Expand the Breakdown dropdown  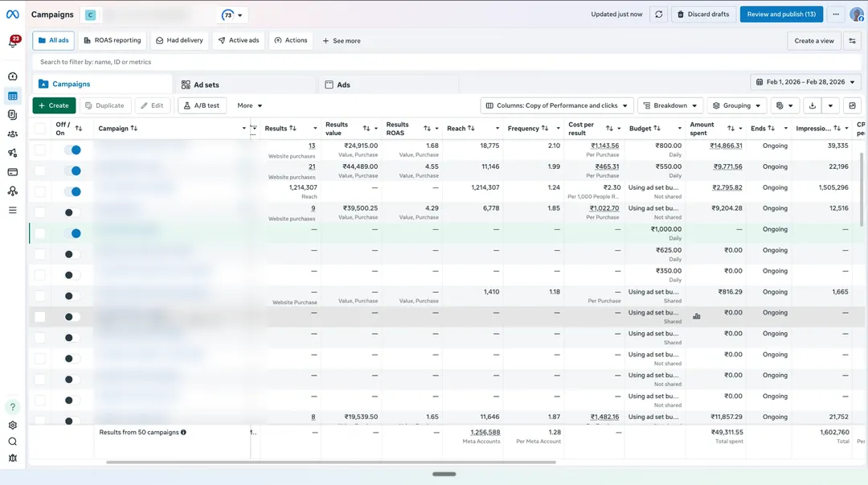670,105
